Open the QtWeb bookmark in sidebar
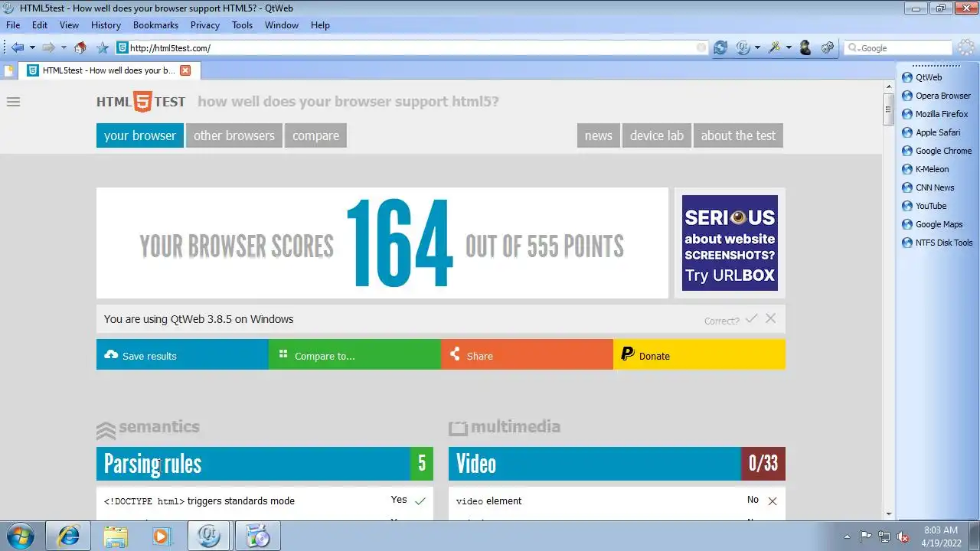Screen dimensions: 980x551 (x=922, y=77)
